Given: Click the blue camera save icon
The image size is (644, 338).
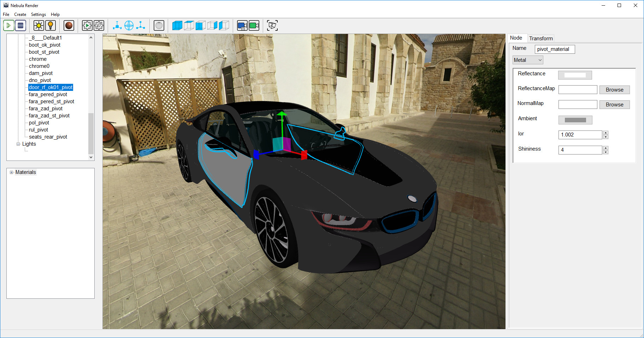Looking at the screenshot, I should pos(242,25).
